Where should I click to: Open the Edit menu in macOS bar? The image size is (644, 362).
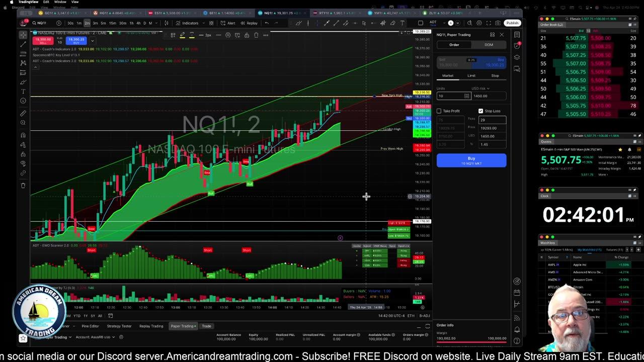click(46, 2)
